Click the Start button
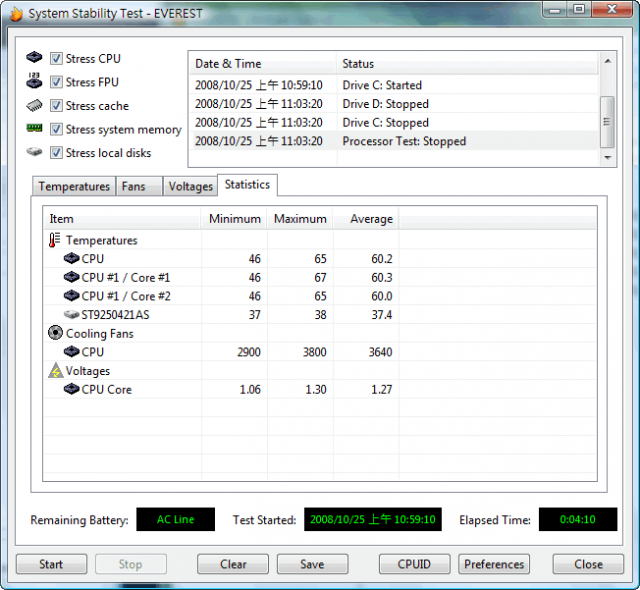The image size is (640, 590). point(51,564)
